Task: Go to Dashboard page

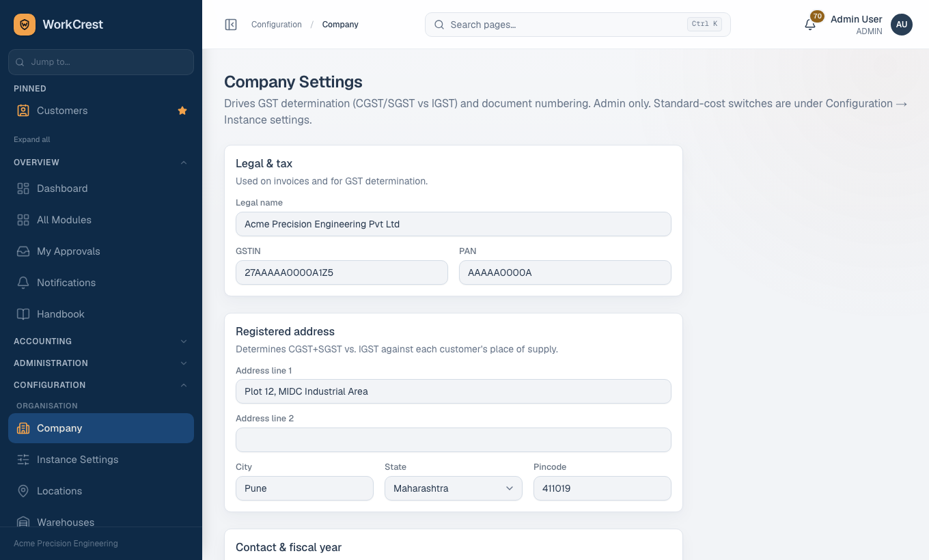Action: tap(101, 188)
